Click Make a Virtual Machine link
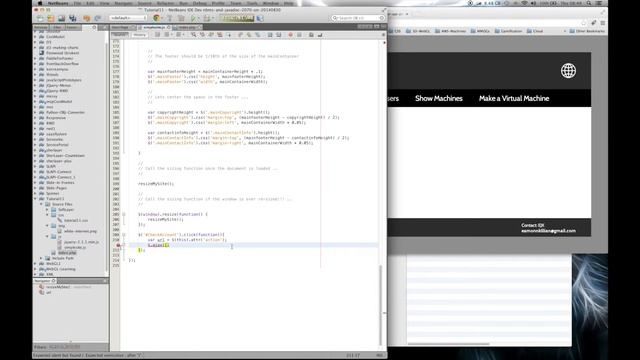This screenshot has width=640, height=360. pos(514,98)
